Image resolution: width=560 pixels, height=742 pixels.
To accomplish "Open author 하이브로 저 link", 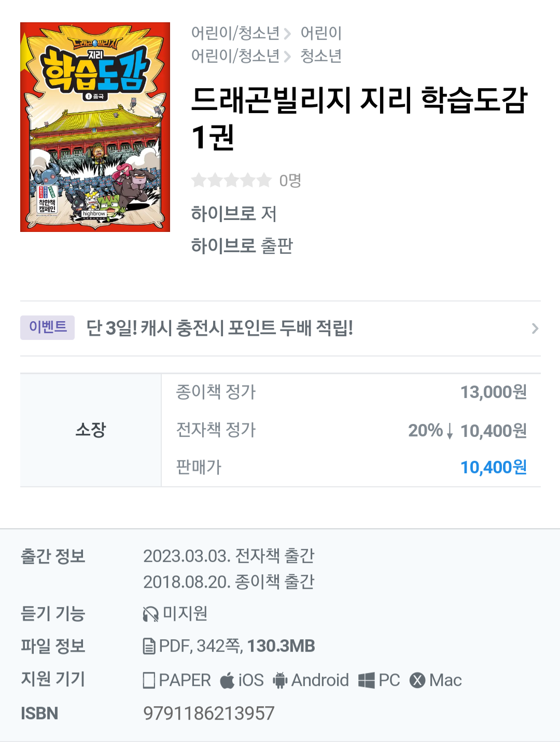I will (x=234, y=214).
